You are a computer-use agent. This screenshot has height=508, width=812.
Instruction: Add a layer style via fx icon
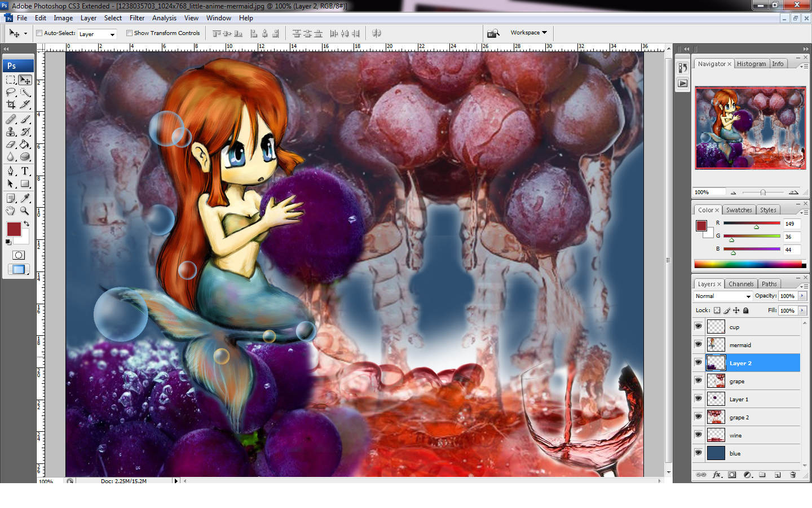[717, 475]
